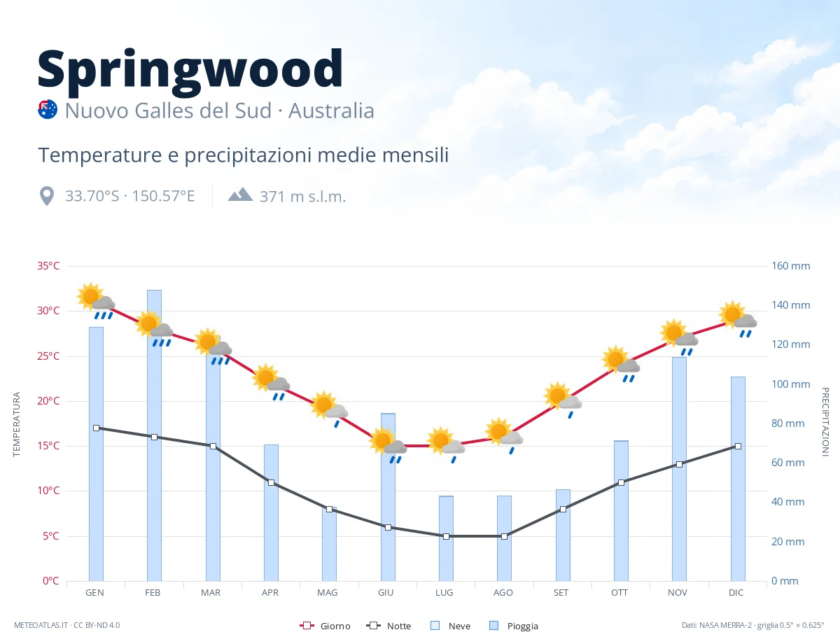Screen dimensions: 840x644
Task: Click the August night temperature point
Action: (x=504, y=536)
